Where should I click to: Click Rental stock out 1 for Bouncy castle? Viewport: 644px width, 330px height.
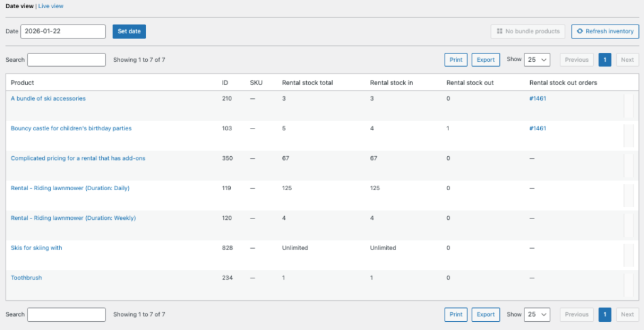click(x=448, y=128)
